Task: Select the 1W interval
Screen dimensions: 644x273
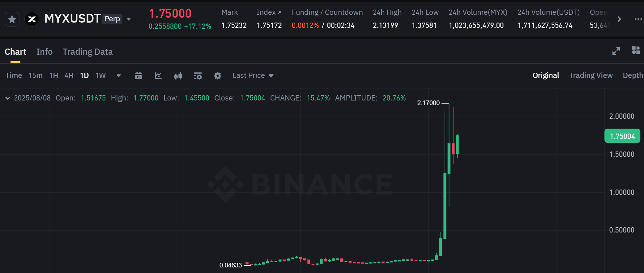Action: click(x=100, y=75)
